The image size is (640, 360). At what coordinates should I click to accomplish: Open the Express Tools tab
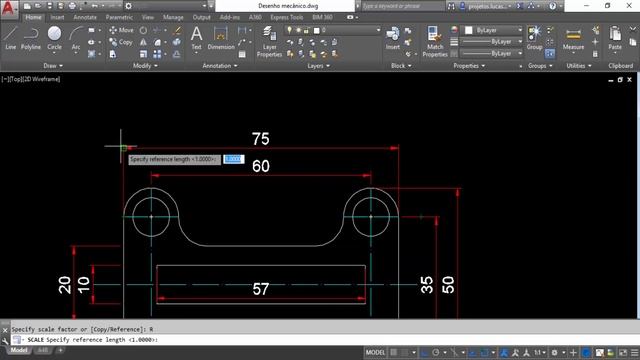287,17
